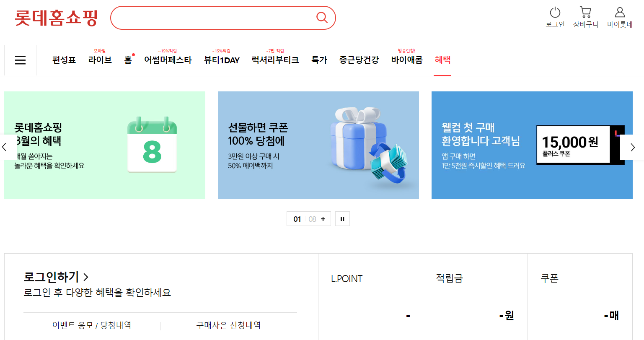Pause the banner slideshow
The width and height of the screenshot is (644, 340).
[x=342, y=219]
